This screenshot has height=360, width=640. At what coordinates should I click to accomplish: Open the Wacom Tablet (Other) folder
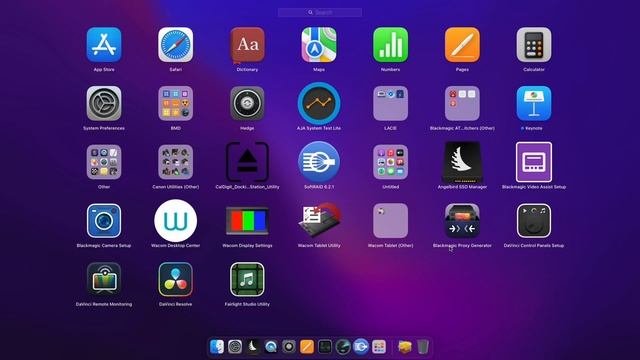point(391,221)
